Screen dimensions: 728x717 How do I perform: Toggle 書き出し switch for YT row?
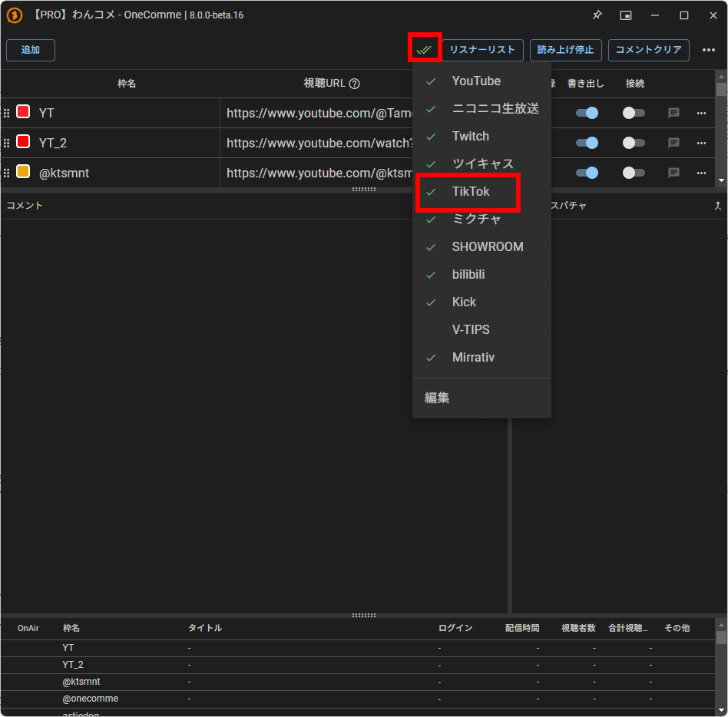tap(587, 113)
